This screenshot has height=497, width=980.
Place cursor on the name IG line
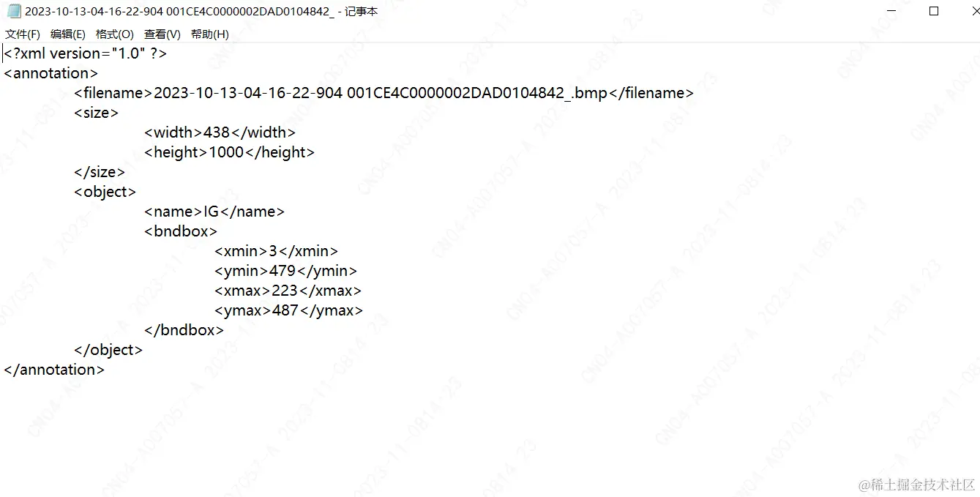(x=214, y=212)
